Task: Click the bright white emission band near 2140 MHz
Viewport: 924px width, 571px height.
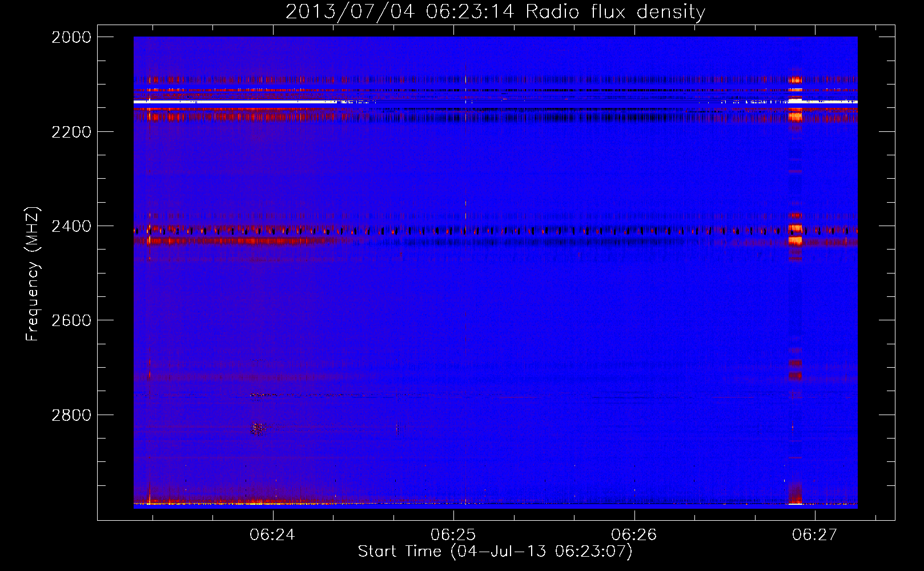Action: (x=495, y=102)
